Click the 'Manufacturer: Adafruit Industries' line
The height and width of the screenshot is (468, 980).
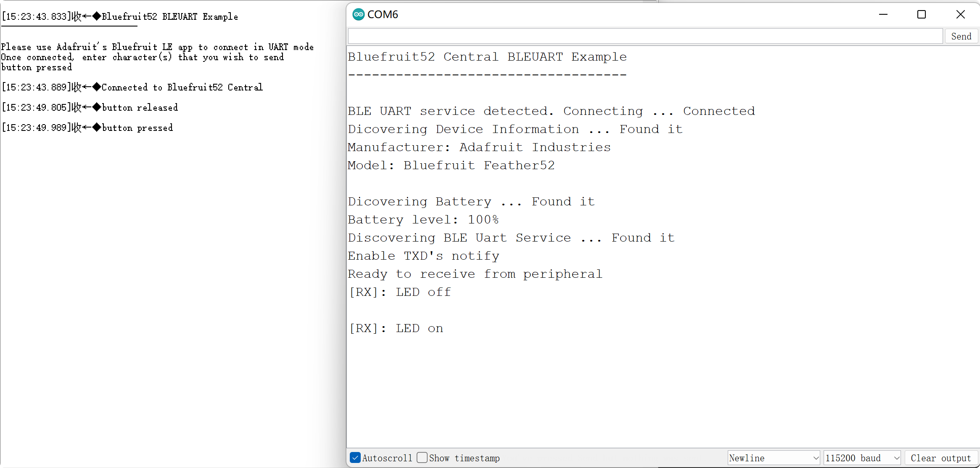pyautogui.click(x=479, y=147)
